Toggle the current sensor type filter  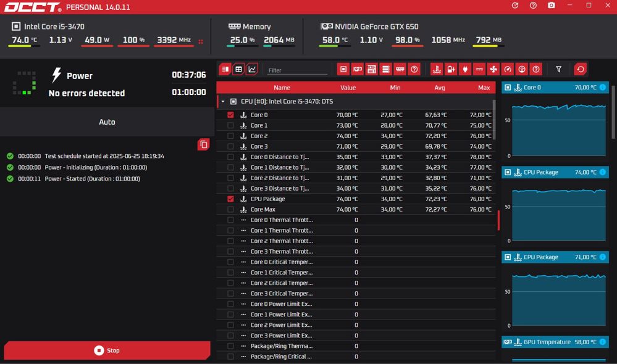pyautogui.click(x=479, y=70)
